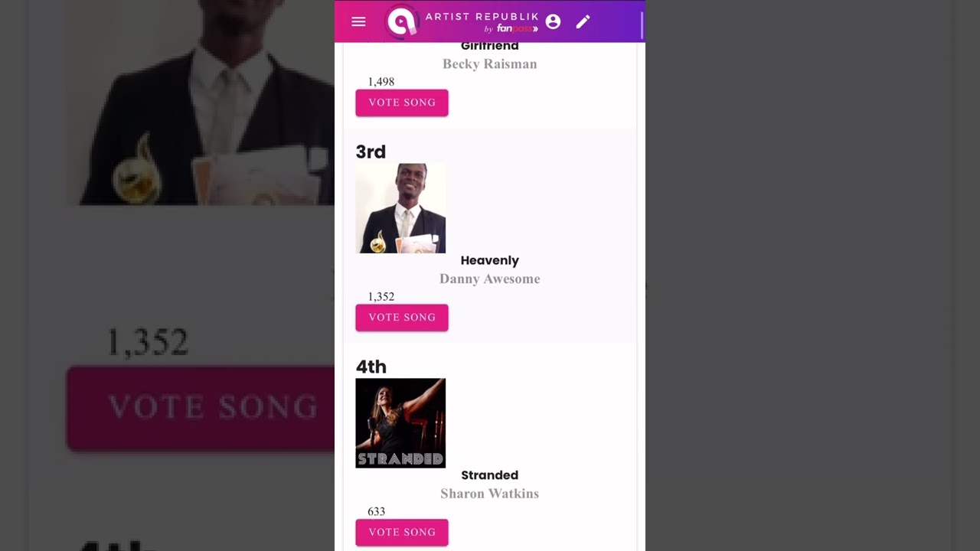Open Danny Awesome's cover photo thumbnail

tap(400, 208)
